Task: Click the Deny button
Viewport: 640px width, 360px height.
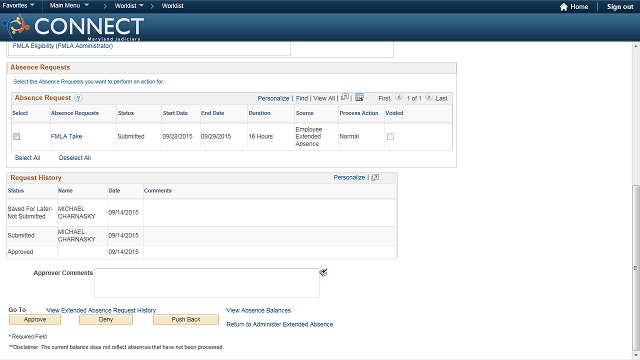Action: [106, 320]
